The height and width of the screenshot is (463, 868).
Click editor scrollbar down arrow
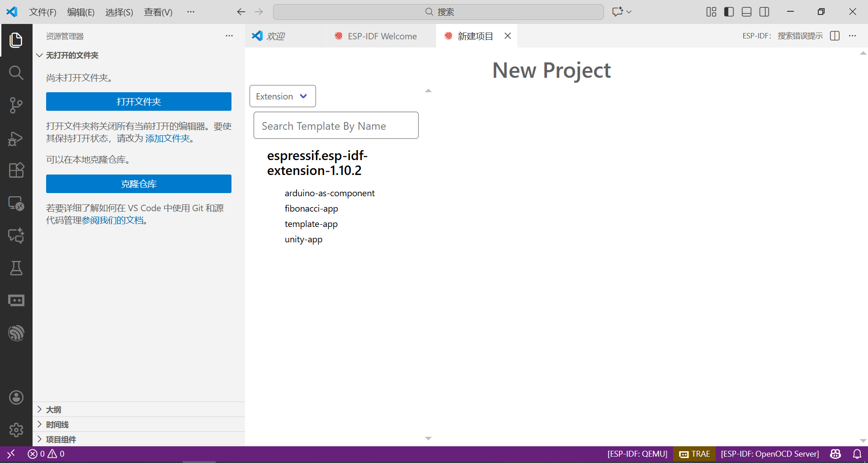[863, 440]
